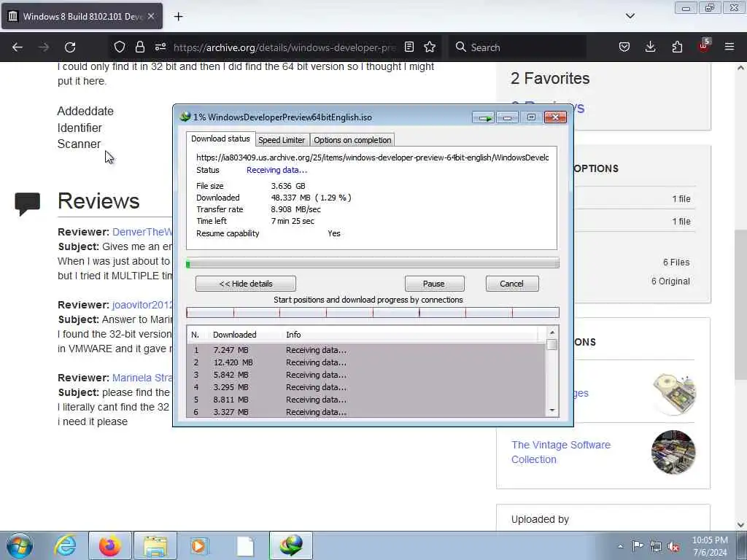Click the download progress bar
747x560 pixels.
(x=373, y=263)
